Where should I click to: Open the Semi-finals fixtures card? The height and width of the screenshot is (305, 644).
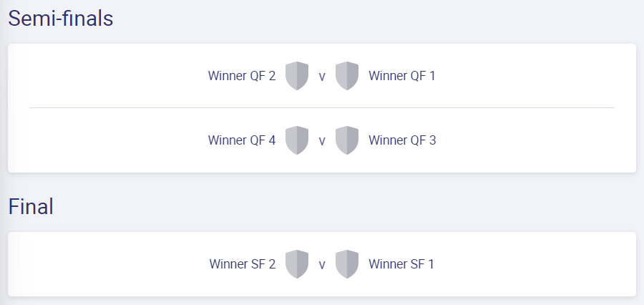pos(322,108)
